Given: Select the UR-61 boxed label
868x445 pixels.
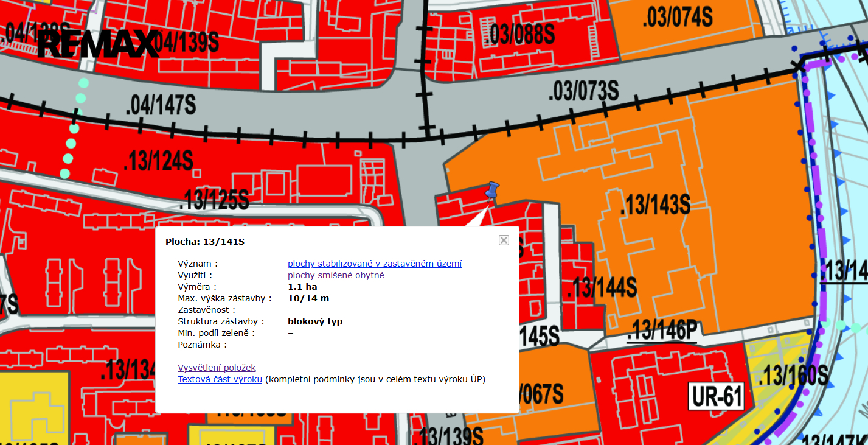Looking at the screenshot, I should (x=716, y=396).
